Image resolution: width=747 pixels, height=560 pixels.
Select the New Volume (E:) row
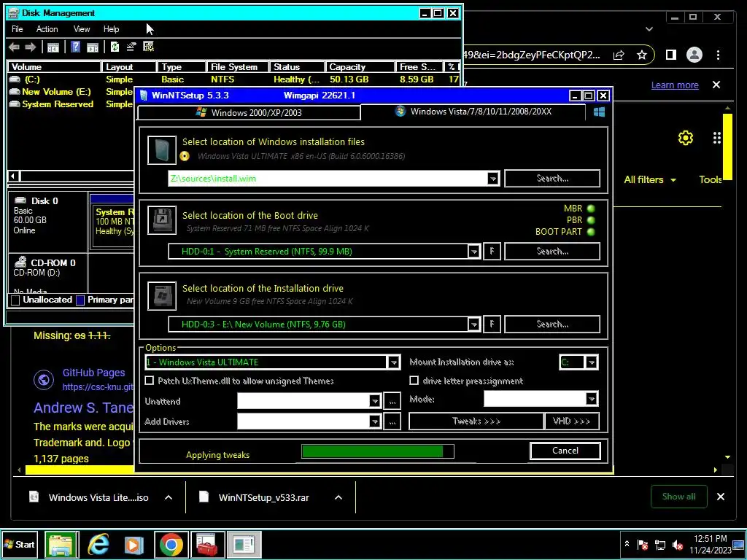tap(56, 92)
